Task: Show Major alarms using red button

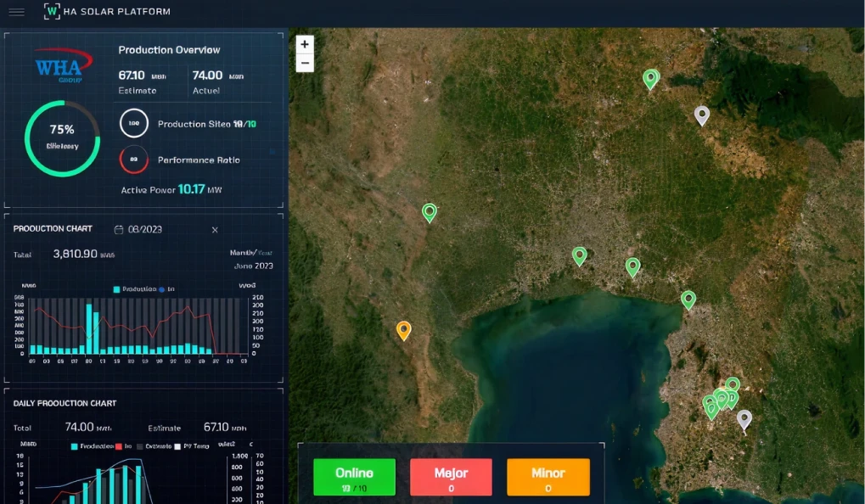Action: point(451,477)
